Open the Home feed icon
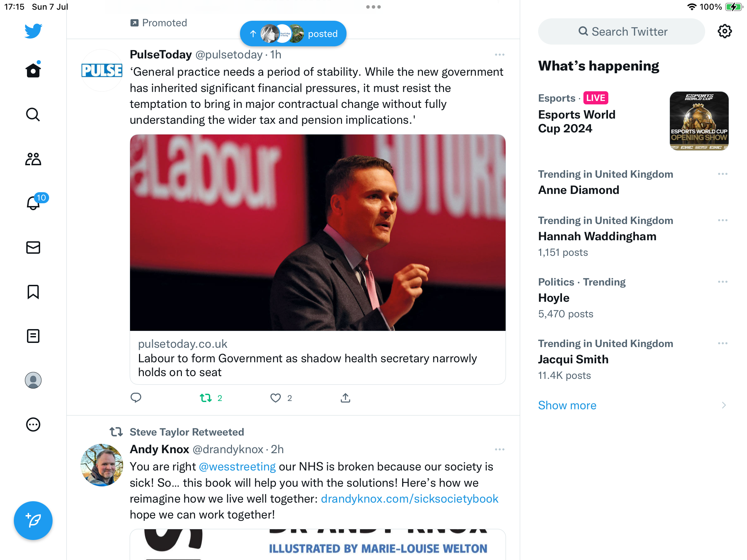This screenshot has height=560, width=747. click(x=33, y=70)
